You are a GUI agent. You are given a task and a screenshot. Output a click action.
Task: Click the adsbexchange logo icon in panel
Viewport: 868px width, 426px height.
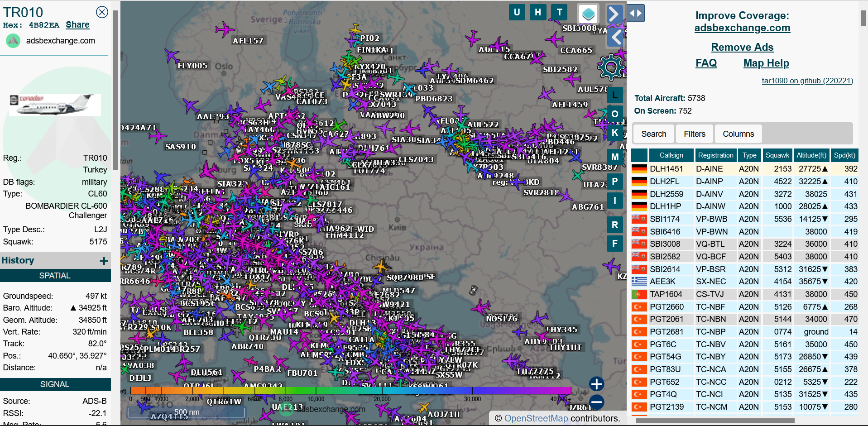tap(13, 41)
